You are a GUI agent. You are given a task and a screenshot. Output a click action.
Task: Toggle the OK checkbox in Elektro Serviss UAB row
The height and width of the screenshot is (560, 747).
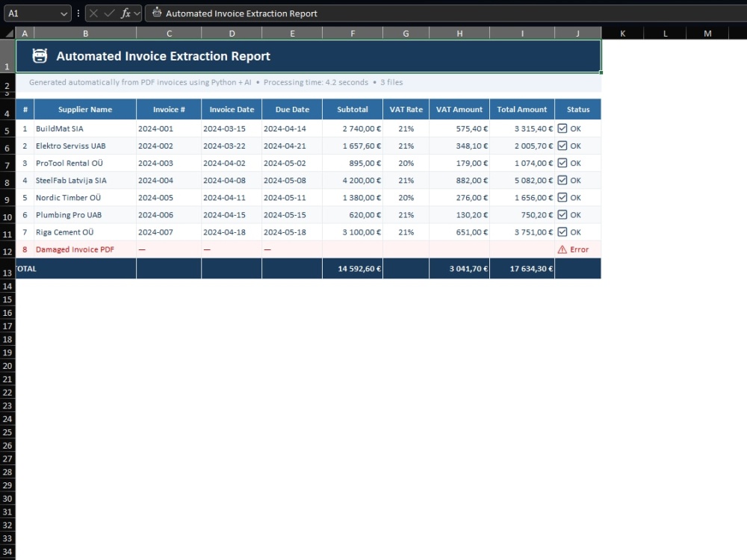click(562, 146)
